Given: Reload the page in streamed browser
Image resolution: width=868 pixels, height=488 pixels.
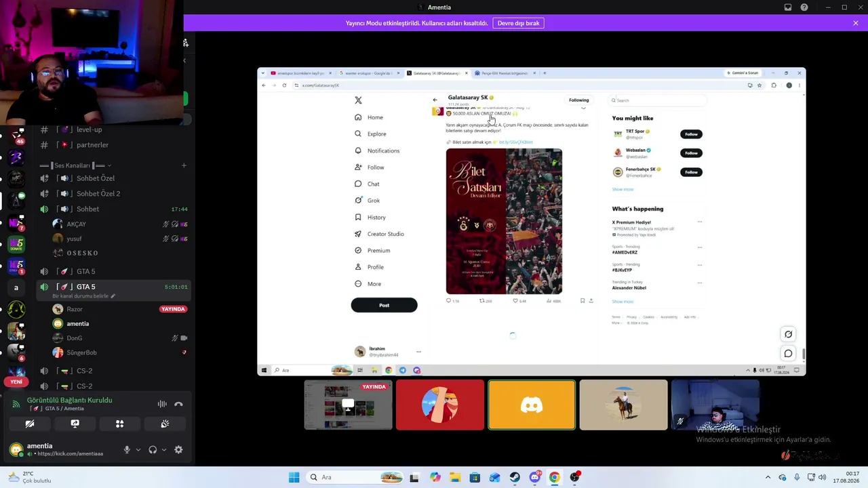Looking at the screenshot, I should pos(284,85).
